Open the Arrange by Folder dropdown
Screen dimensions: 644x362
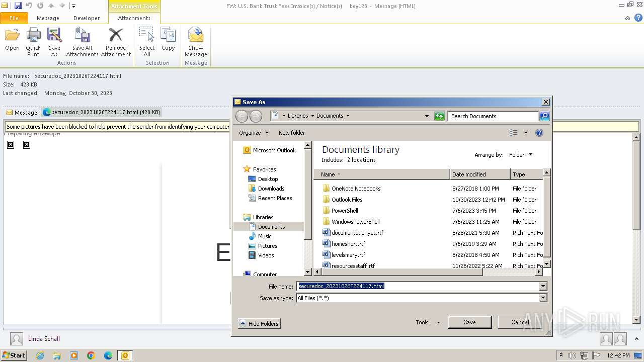pyautogui.click(x=520, y=155)
